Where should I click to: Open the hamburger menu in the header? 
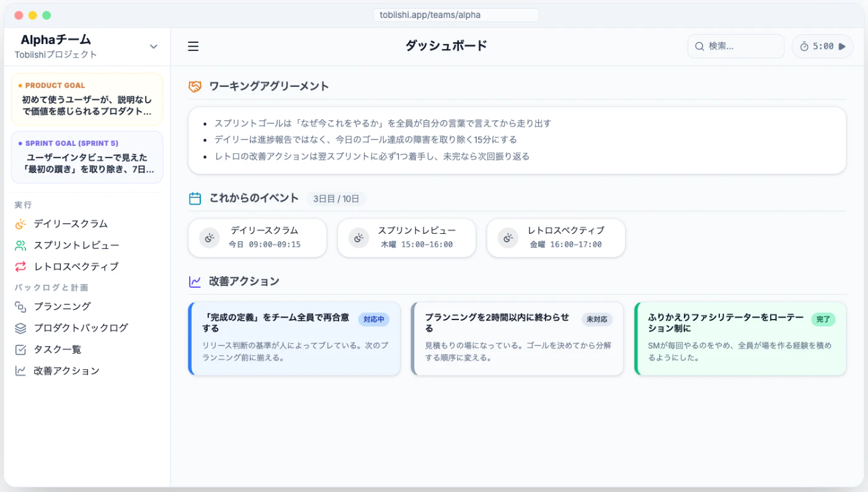click(x=193, y=46)
